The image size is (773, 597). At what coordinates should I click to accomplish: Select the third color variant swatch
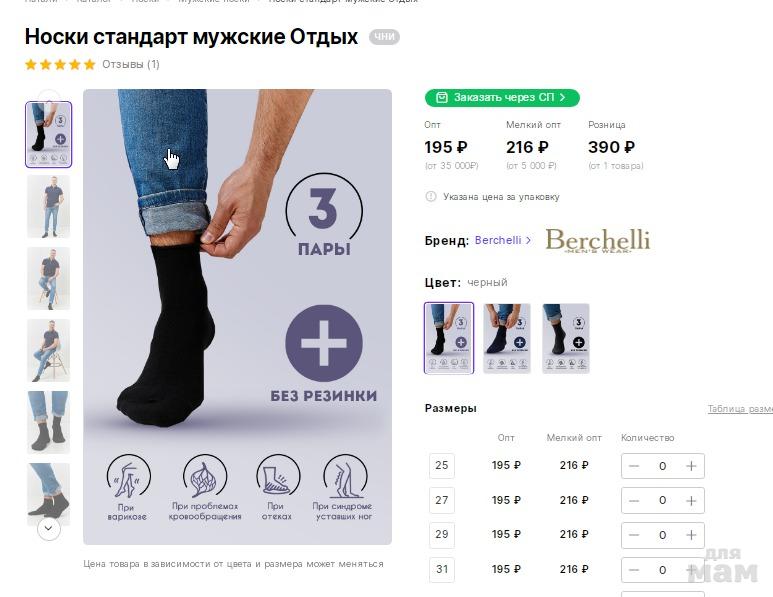coord(566,338)
